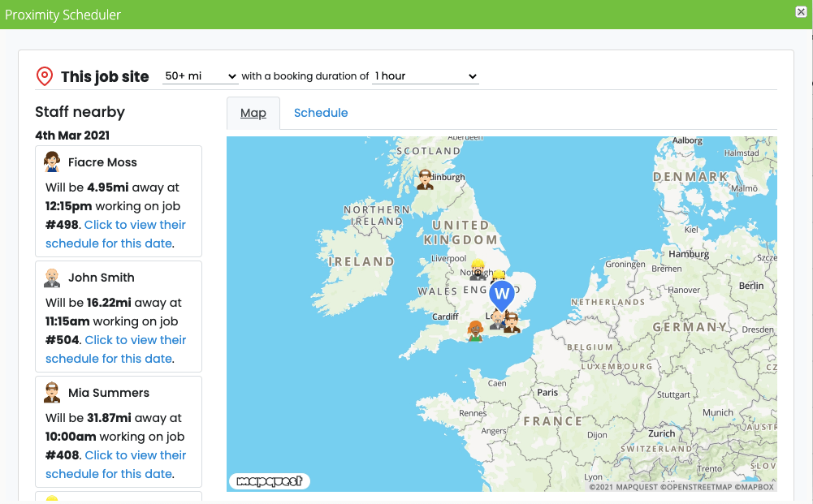Close the Proximity Scheduler dialog
Image resolution: width=813 pixels, height=504 pixels.
pyautogui.click(x=801, y=12)
